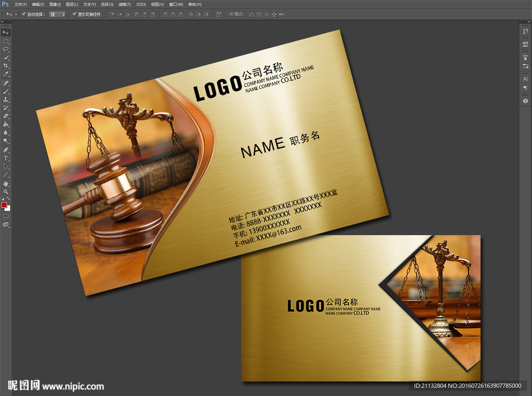Open the Paragraph panel icon
The image size is (532, 396).
pos(525,88)
